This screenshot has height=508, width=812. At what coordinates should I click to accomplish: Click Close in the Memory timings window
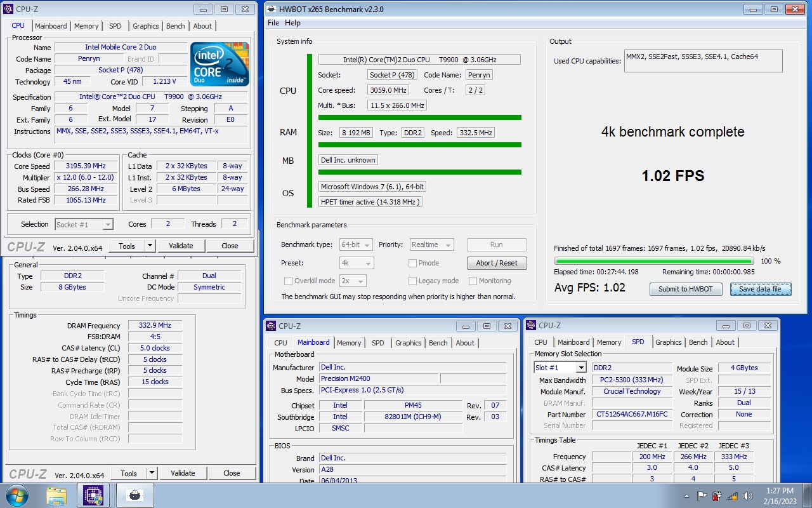point(232,473)
